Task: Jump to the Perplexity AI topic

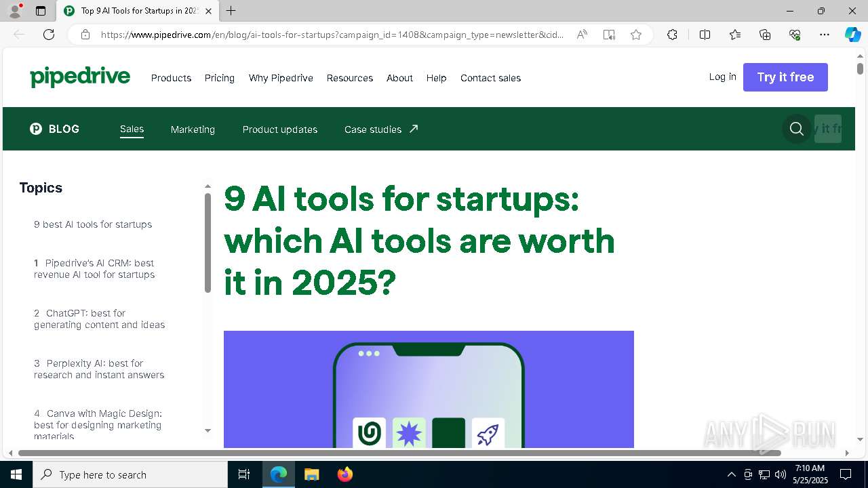Action: click(99, 369)
